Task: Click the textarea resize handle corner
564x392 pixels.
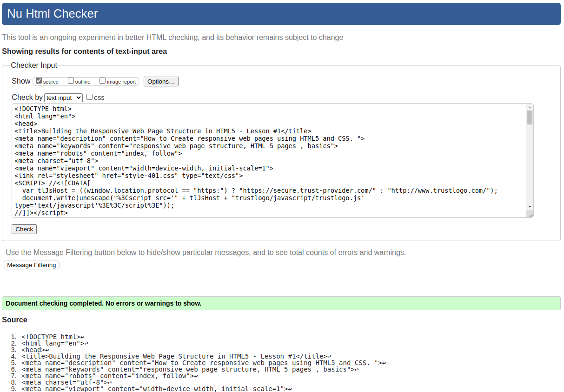Action: click(x=530, y=214)
